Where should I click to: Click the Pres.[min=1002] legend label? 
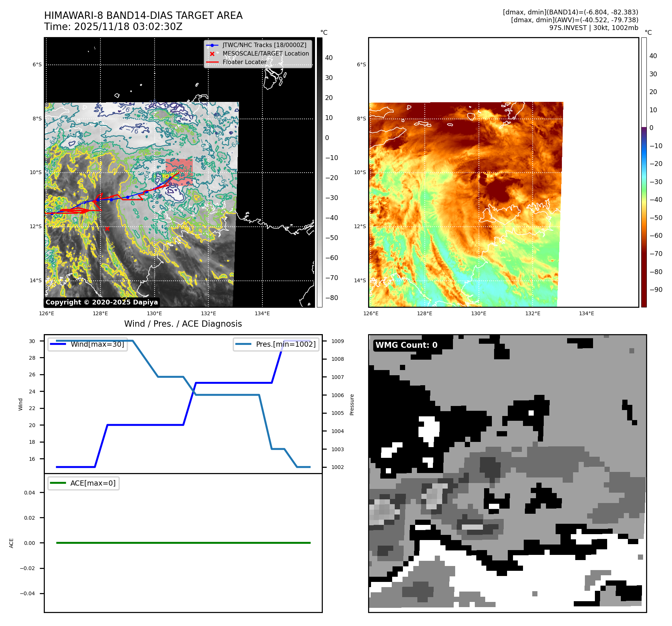pyautogui.click(x=286, y=344)
